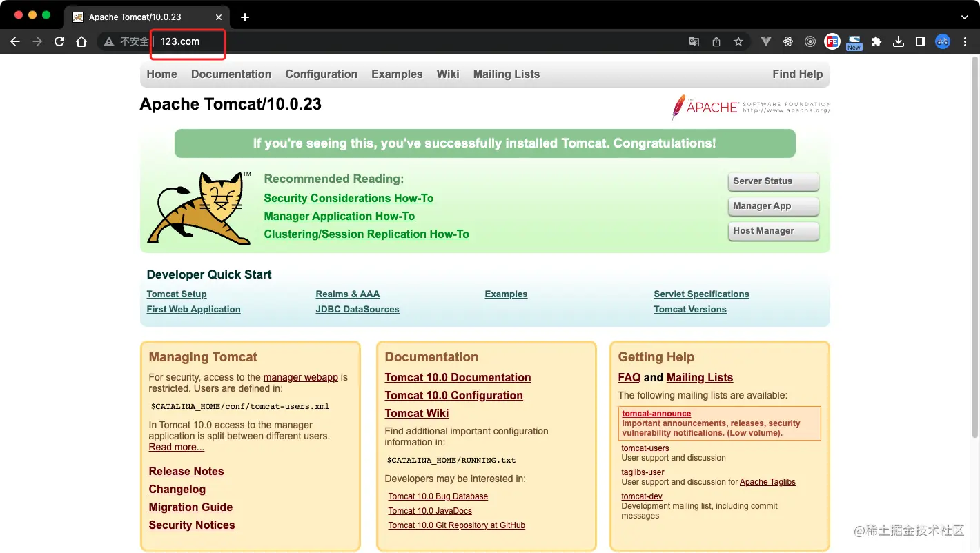The height and width of the screenshot is (553, 980).
Task: Open the Tomcat Setup link
Action: pos(177,294)
